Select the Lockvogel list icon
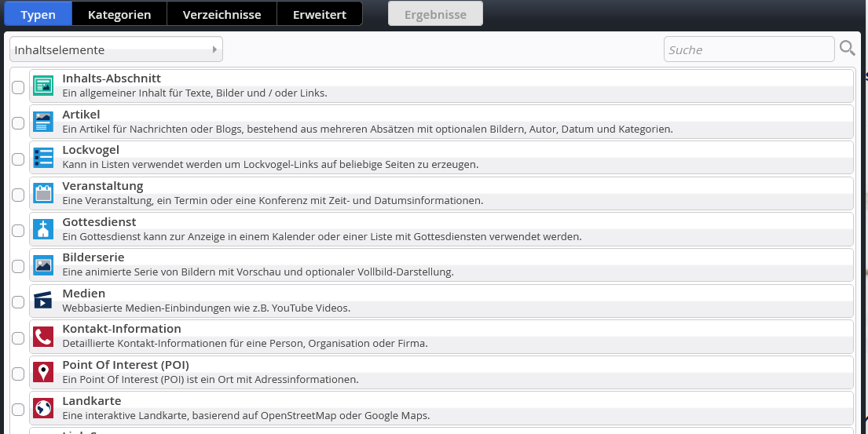This screenshot has width=868, height=434. pos(43,158)
